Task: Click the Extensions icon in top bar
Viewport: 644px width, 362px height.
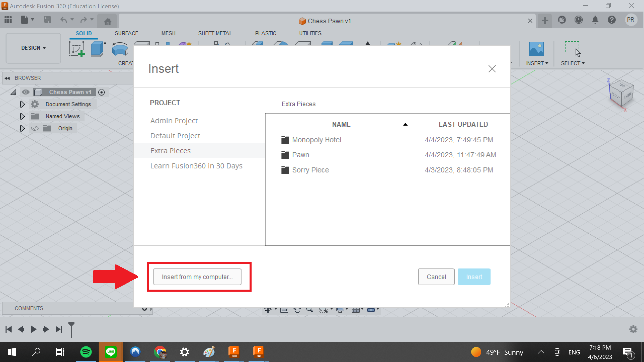Action: click(562, 20)
